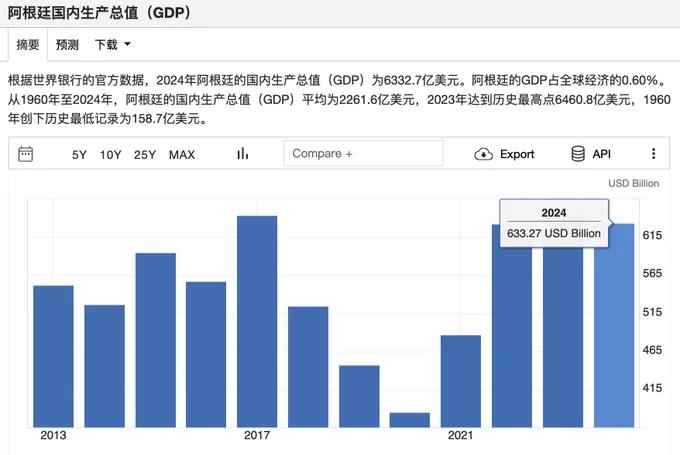Click the 2024 heading in tooltip
The image size is (680, 455).
(x=554, y=213)
